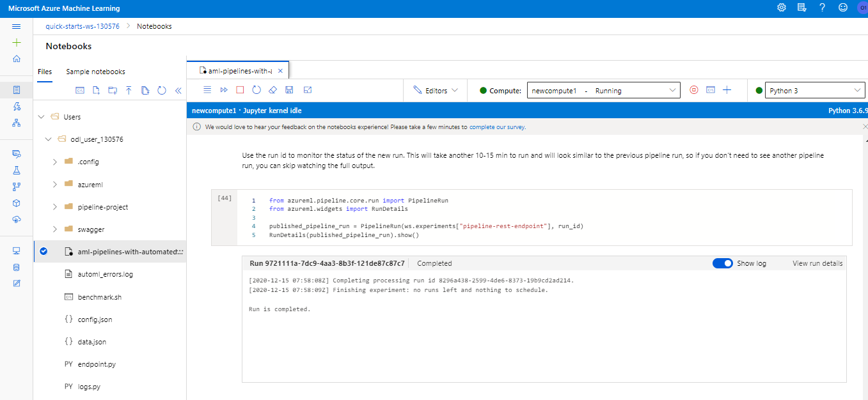Clear outputs eraser icon
Image resolution: width=868 pixels, height=400 pixels.
273,90
